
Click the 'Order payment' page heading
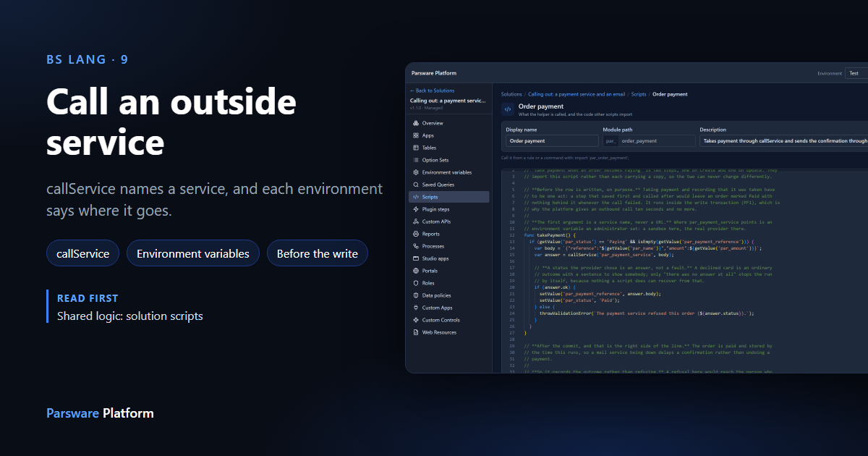[x=541, y=106]
